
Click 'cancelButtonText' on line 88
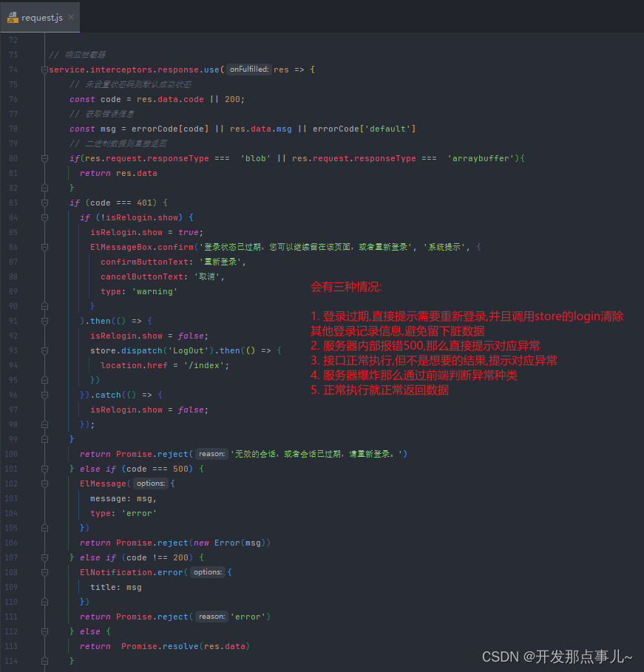point(142,276)
